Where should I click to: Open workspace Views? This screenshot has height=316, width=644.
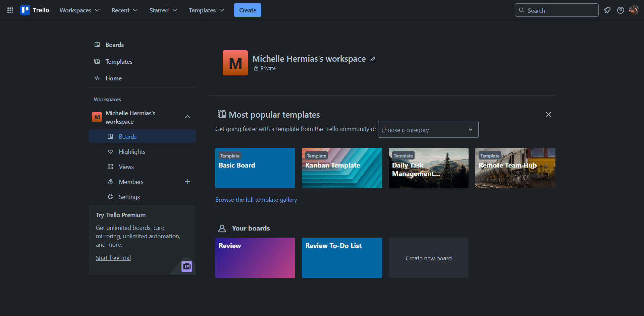click(142, 167)
